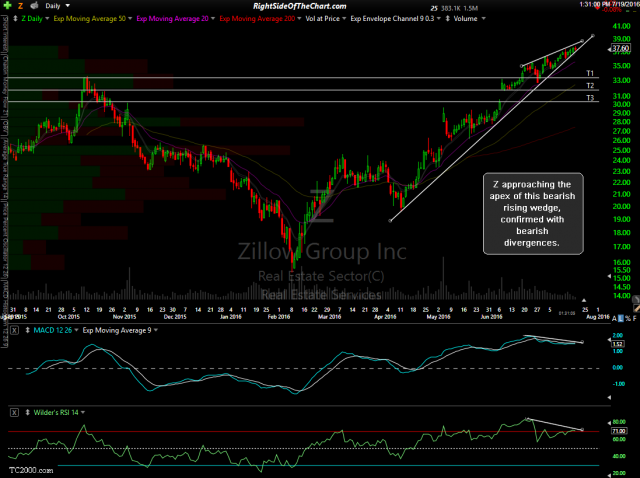Image resolution: width=640 pixels, height=478 pixels.
Task: Click the RSI bottom scale arrow near 20.00
Action: pos(609,474)
